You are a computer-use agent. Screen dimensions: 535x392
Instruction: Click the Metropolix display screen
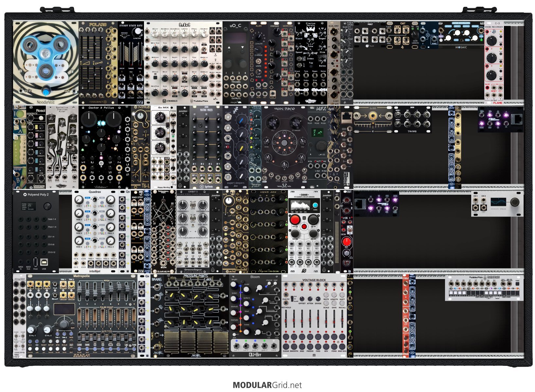pyautogui.click(x=64, y=310)
